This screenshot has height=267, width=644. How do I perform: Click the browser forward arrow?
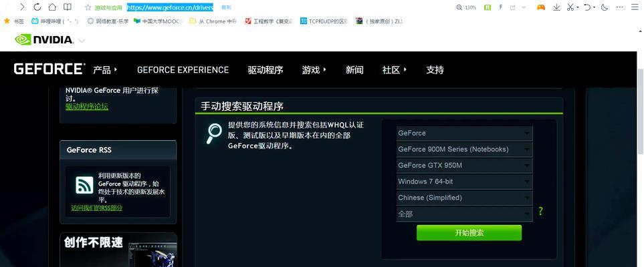pyautogui.click(x=22, y=7)
